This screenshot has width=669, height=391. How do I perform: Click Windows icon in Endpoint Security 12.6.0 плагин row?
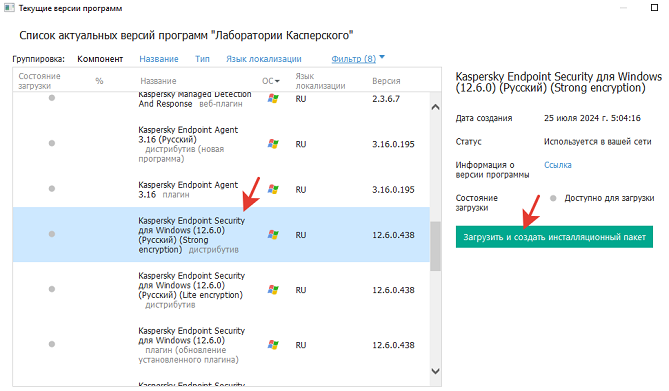coord(273,345)
